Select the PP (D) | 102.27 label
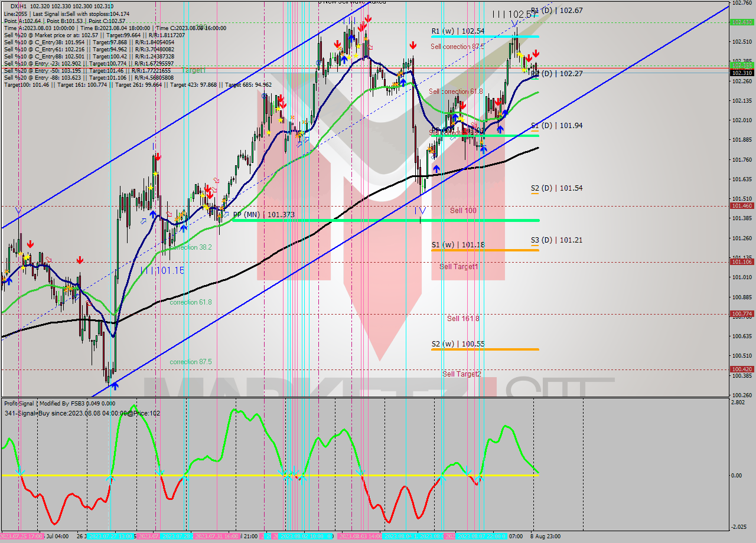This screenshot has width=756, height=543. coord(557,74)
